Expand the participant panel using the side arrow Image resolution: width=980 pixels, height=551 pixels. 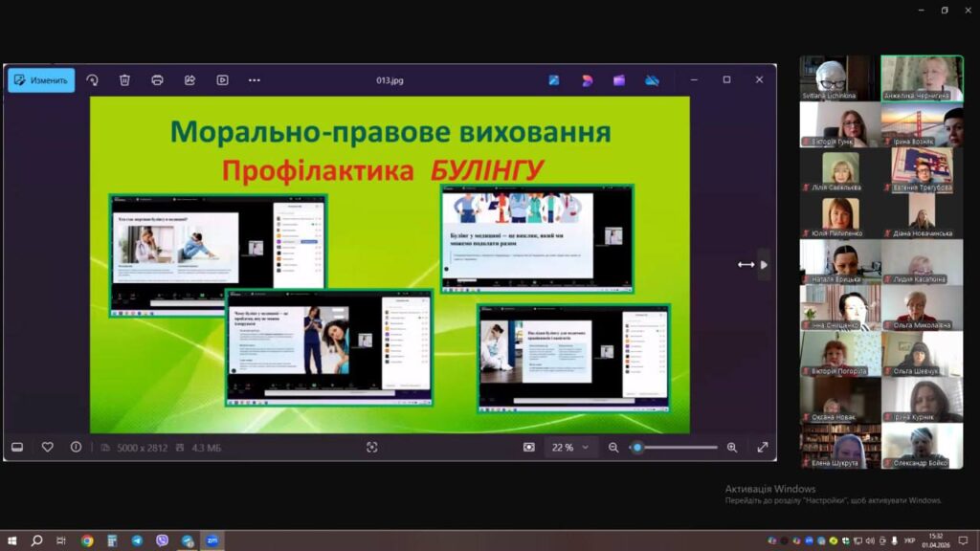[763, 265]
